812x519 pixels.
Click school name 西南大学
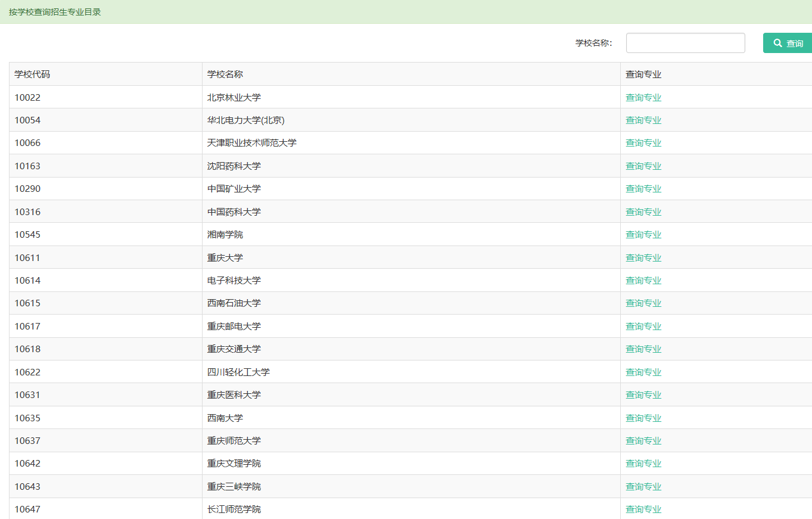click(225, 418)
